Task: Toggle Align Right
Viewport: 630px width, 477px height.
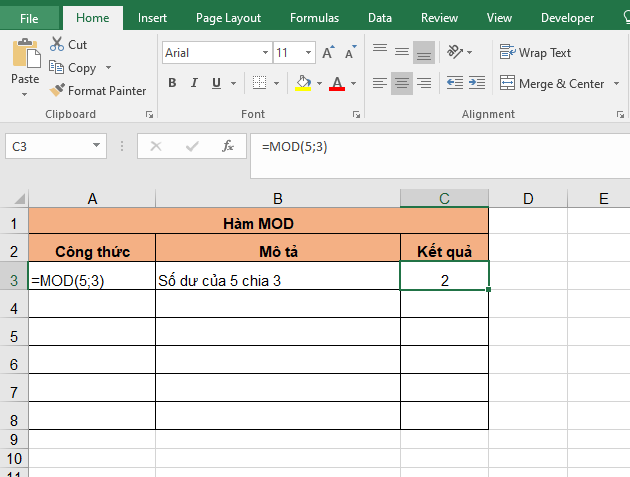Action: tap(424, 83)
